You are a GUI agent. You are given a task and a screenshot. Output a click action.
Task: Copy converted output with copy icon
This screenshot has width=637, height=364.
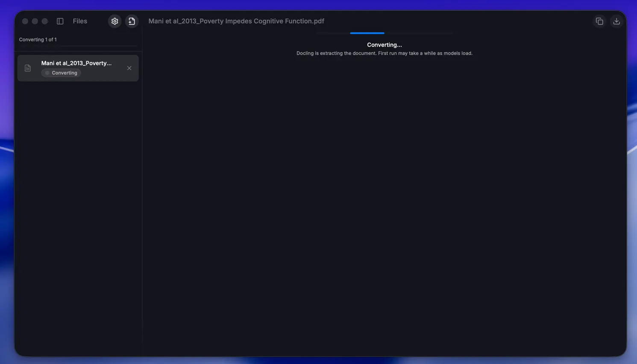pos(599,21)
